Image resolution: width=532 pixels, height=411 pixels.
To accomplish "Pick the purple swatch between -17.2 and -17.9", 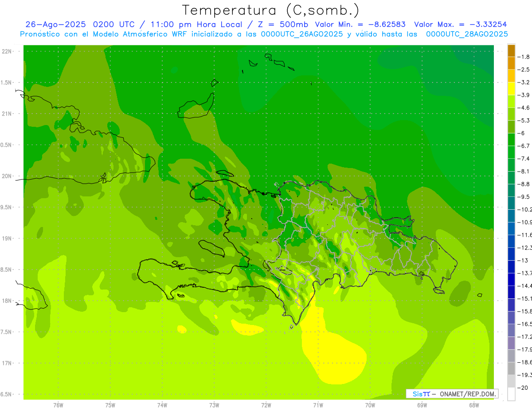I will [x=511, y=343].
